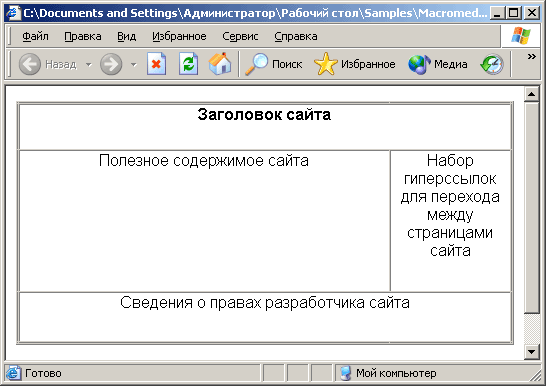Open Media (Медиа) globe button
Image resolution: width=546 pixels, height=386 pixels.
(x=438, y=64)
